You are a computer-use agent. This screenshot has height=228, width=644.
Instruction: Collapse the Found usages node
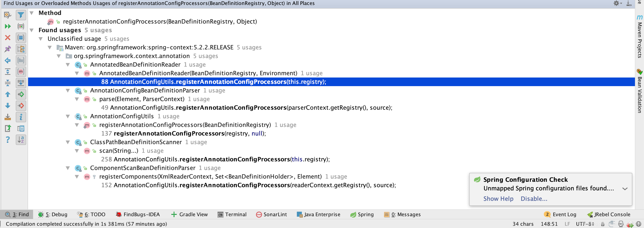pyautogui.click(x=32, y=30)
